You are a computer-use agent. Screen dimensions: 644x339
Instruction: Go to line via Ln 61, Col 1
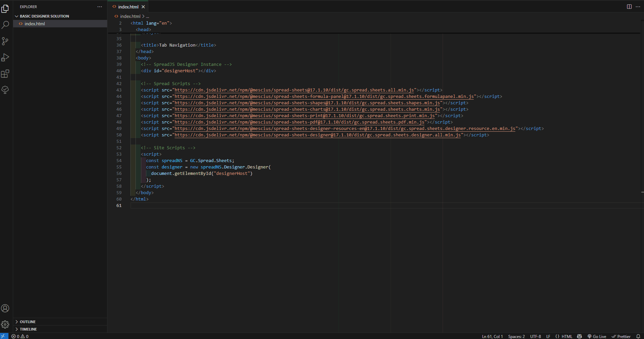(x=492, y=336)
